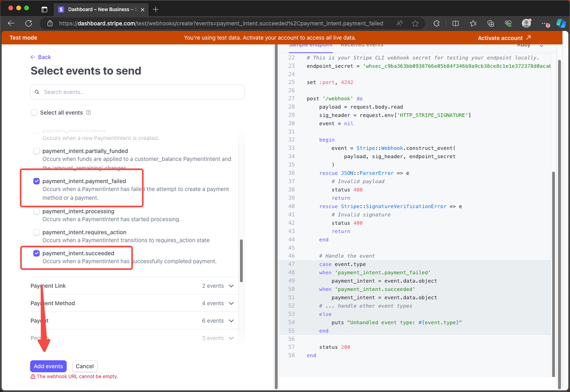Open the browser Settings and more menu

tap(546, 24)
